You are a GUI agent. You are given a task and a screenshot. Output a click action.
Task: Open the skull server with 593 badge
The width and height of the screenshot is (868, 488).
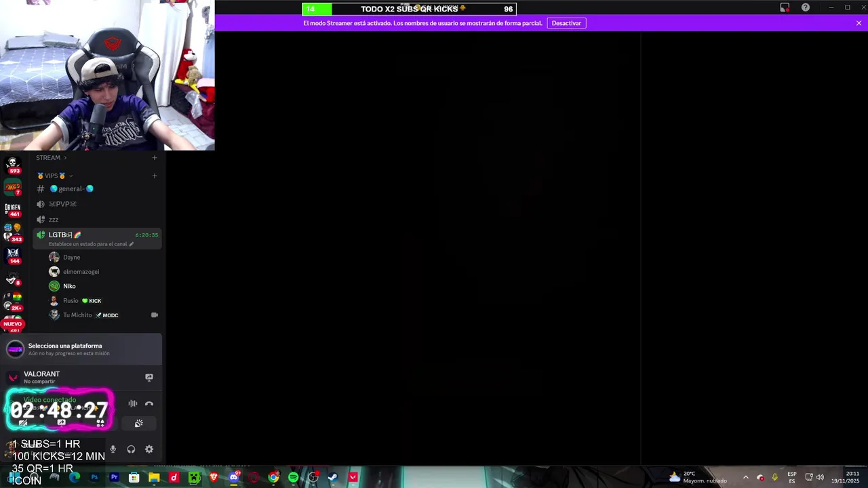point(12,164)
